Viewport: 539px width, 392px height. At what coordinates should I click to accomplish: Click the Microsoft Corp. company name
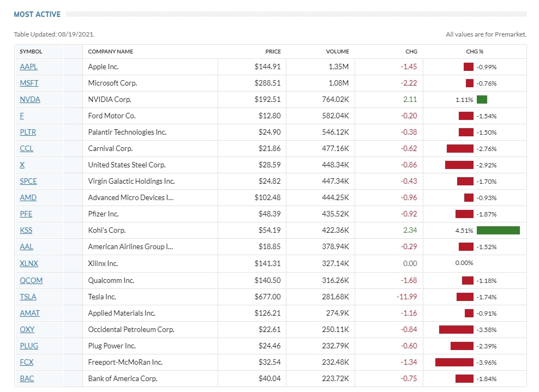tap(112, 83)
